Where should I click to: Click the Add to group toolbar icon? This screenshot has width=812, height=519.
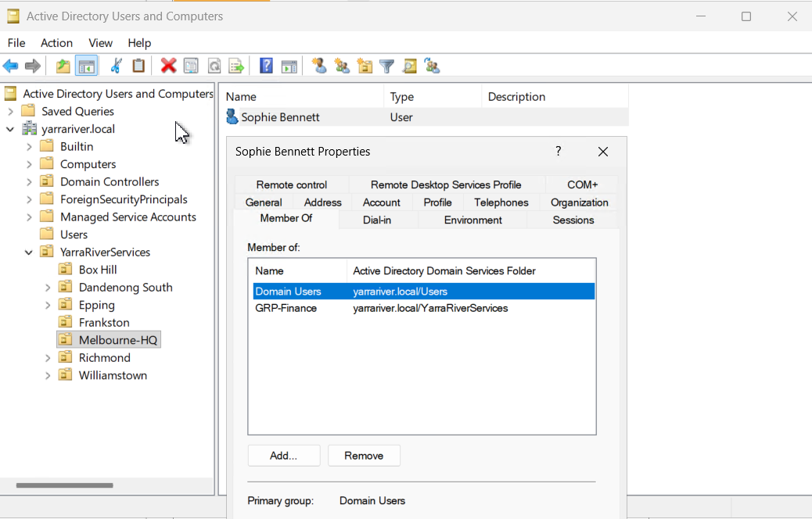[432, 66]
